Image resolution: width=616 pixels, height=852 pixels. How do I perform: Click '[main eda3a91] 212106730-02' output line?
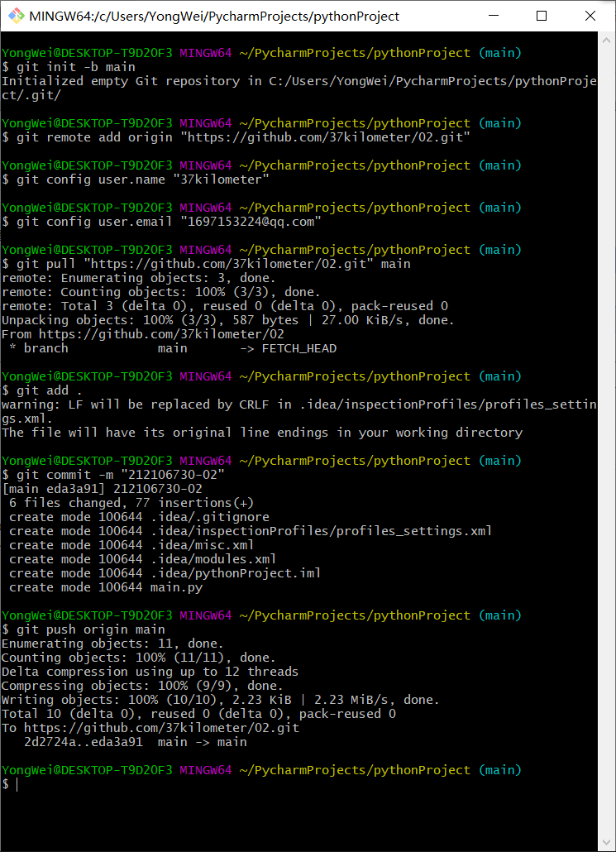(x=103, y=489)
